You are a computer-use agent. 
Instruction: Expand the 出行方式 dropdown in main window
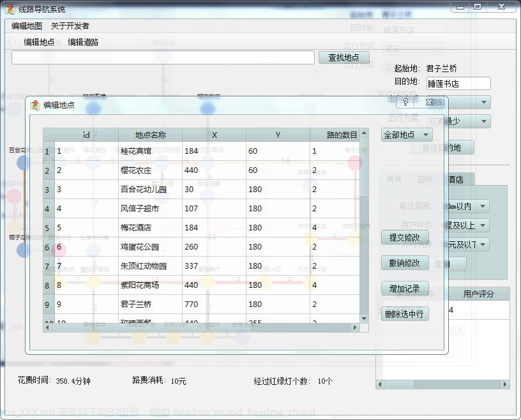pyautogui.click(x=484, y=102)
